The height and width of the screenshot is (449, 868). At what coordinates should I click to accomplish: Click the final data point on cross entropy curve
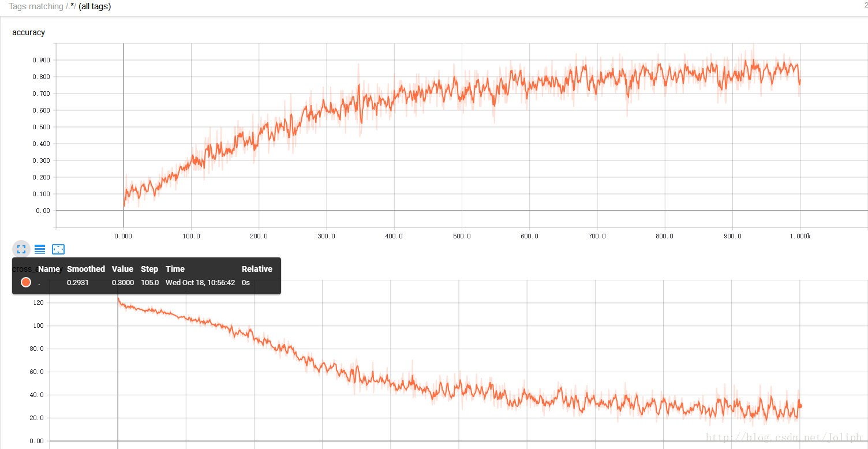click(799, 406)
